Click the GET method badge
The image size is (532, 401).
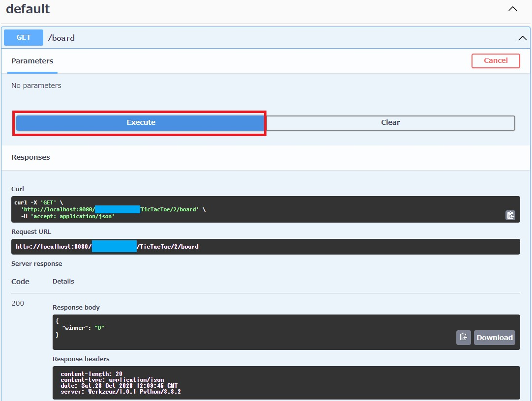tap(24, 37)
